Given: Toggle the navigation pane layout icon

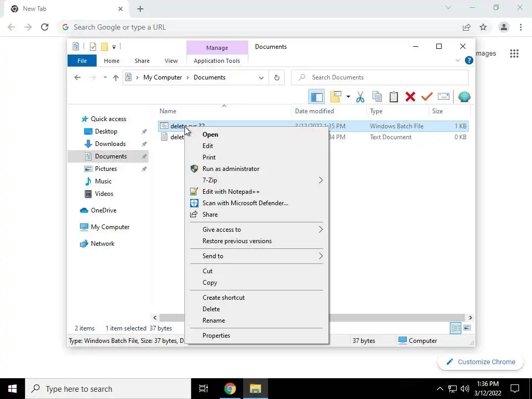Looking at the screenshot, I should pos(316,97).
